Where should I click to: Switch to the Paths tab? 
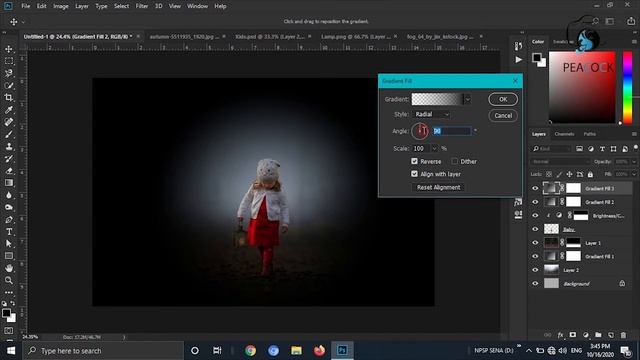pyautogui.click(x=589, y=134)
